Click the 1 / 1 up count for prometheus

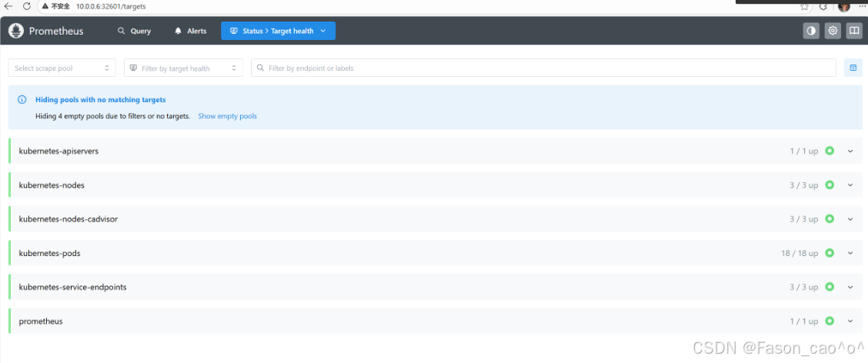[x=804, y=321]
